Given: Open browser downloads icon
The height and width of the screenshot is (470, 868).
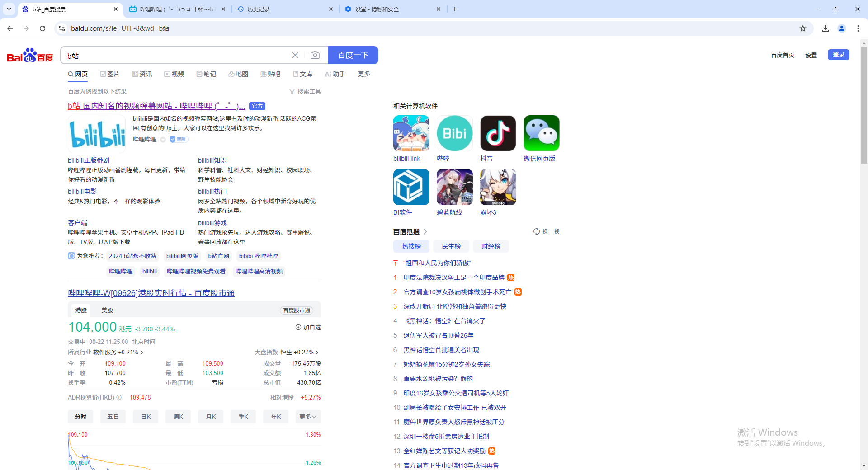Looking at the screenshot, I should [x=826, y=28].
